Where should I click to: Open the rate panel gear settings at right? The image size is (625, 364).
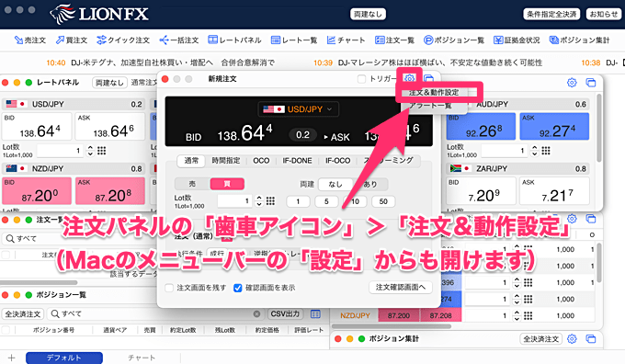tap(572, 83)
